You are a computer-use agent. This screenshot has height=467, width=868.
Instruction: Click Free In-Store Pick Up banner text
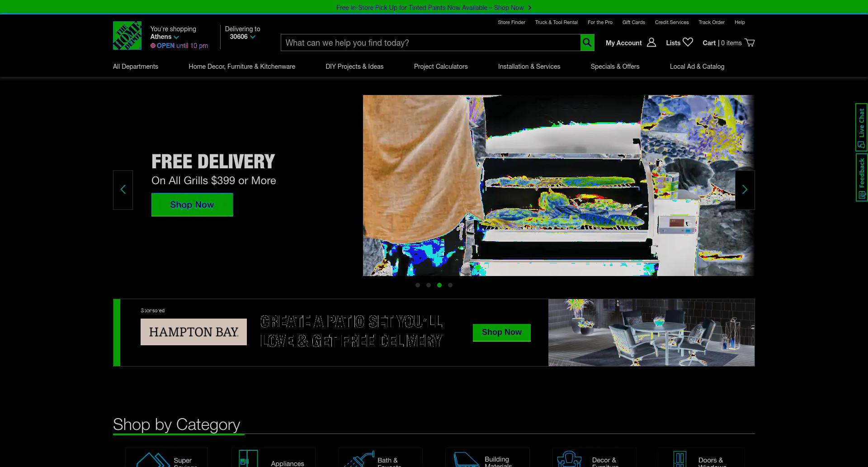[x=430, y=8]
